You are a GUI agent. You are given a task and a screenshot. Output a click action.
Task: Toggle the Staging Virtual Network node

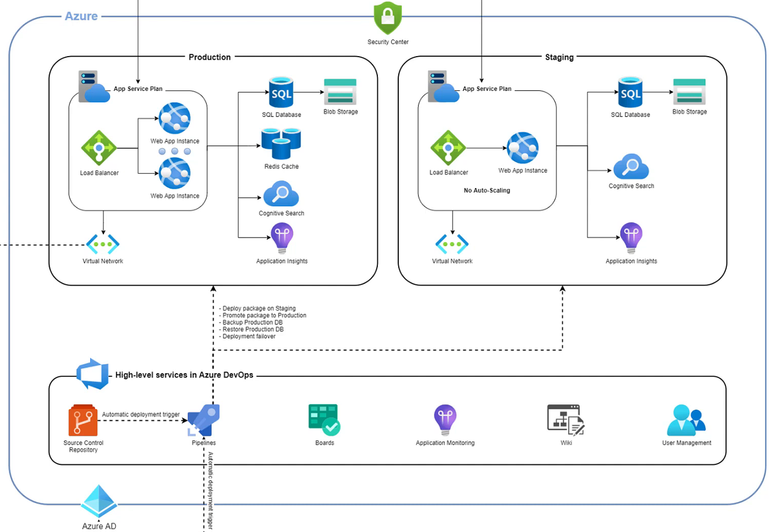[452, 243]
